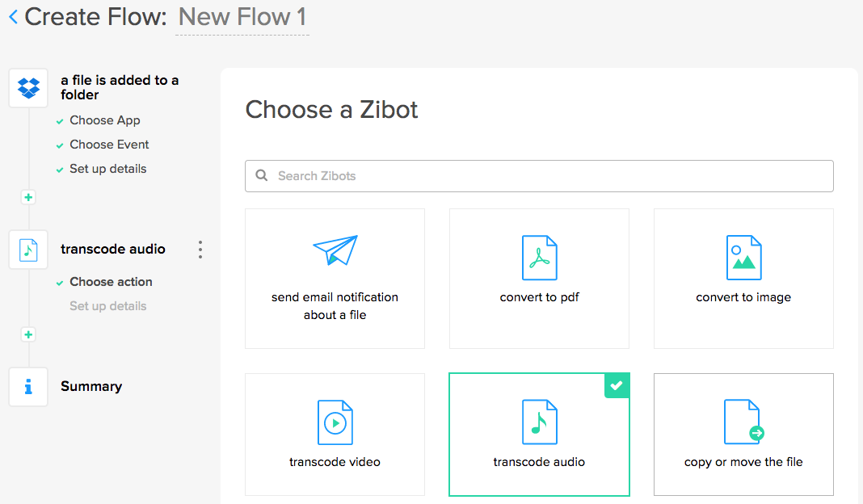The width and height of the screenshot is (863, 504).
Task: Click the Dropbox trigger step icon
Action: click(x=28, y=87)
